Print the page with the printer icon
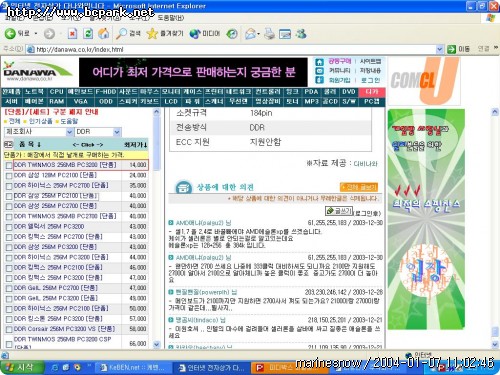Screen dimensions: 500x375 tap(269, 34)
